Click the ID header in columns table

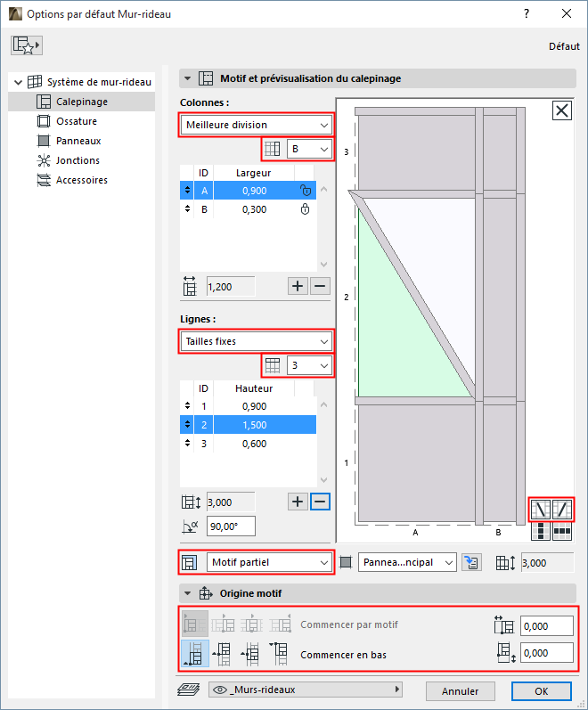[203, 173]
